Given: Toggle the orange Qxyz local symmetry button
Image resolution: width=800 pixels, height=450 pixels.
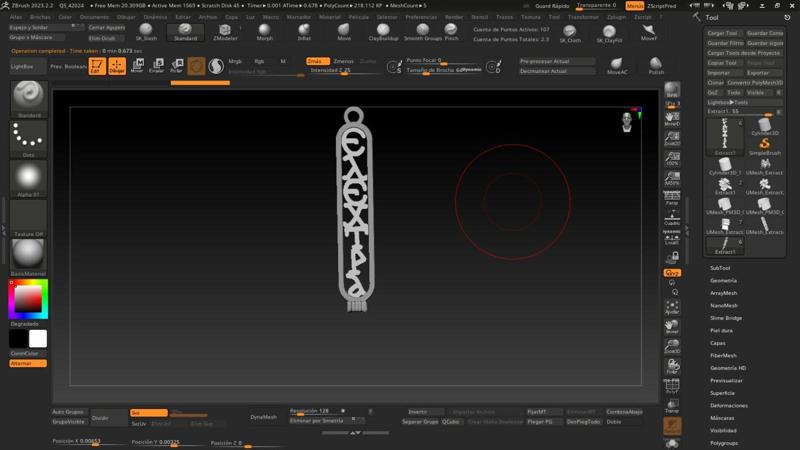Looking at the screenshot, I should click(x=672, y=273).
